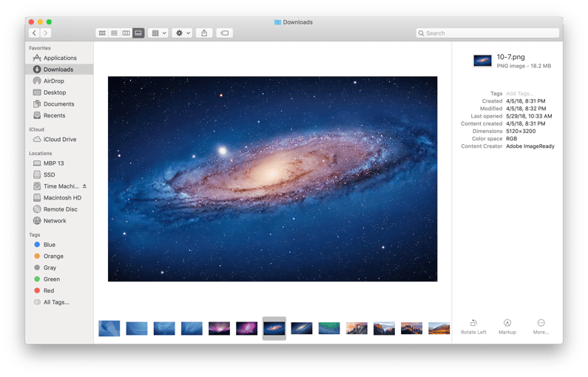Switch to gallery view
Viewport: 588px width, 377px height.
point(138,33)
